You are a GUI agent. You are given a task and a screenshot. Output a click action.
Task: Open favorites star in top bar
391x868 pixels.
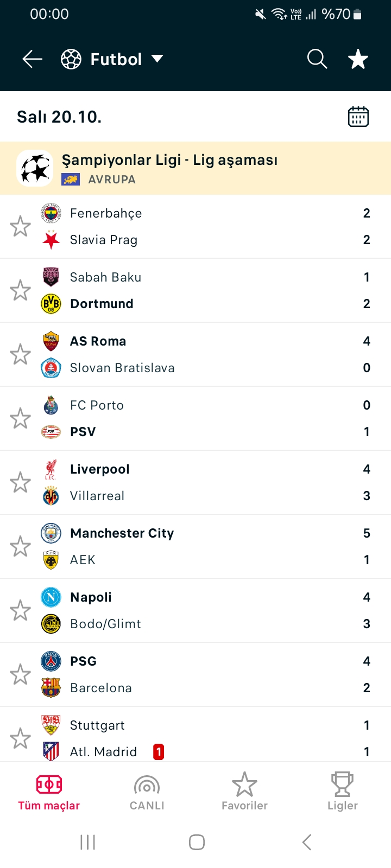point(358,59)
